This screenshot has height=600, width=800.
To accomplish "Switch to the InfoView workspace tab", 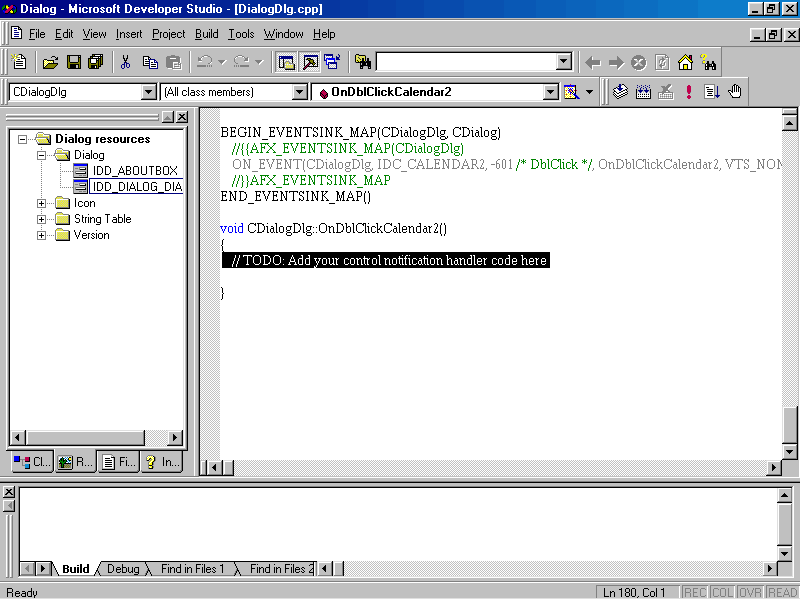I will point(162,462).
